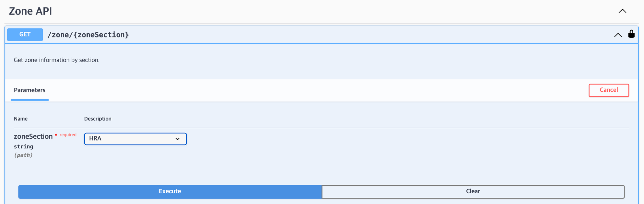Open authorization via the lock icon

pos(631,34)
